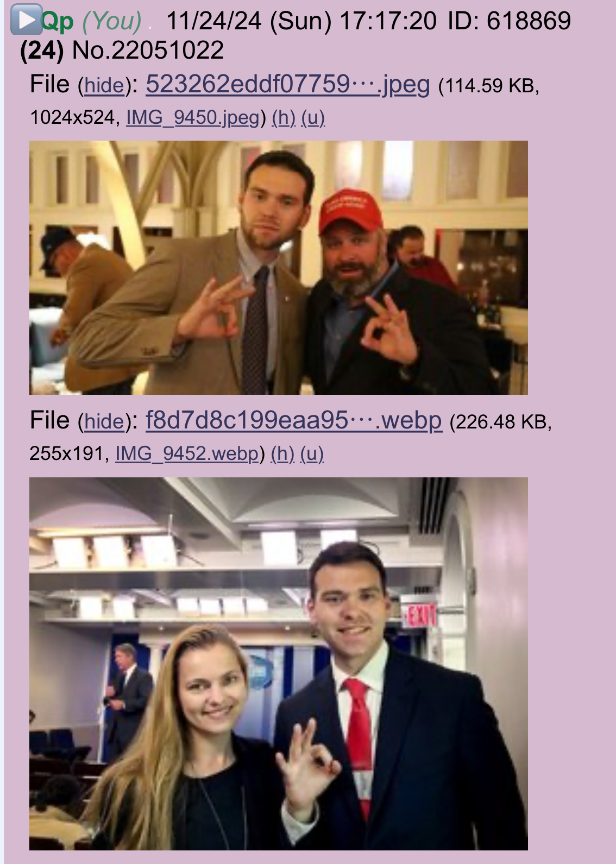Click the poster name Qp

(57, 21)
